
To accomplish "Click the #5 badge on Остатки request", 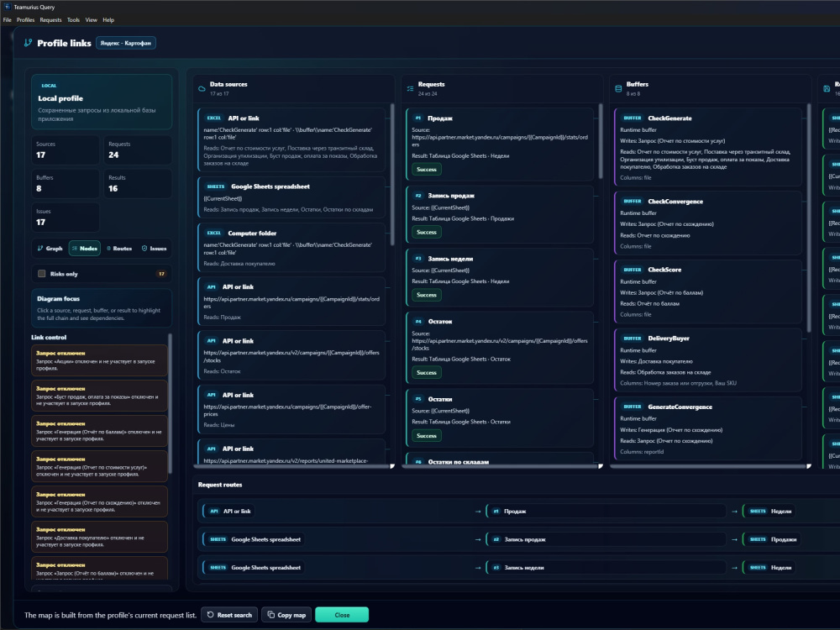I will [418, 399].
